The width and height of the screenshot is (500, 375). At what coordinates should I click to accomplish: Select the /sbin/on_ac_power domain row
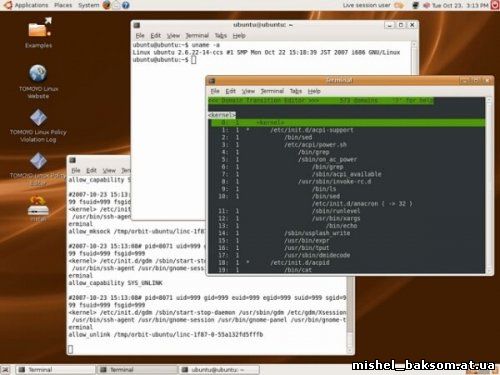coord(346,159)
